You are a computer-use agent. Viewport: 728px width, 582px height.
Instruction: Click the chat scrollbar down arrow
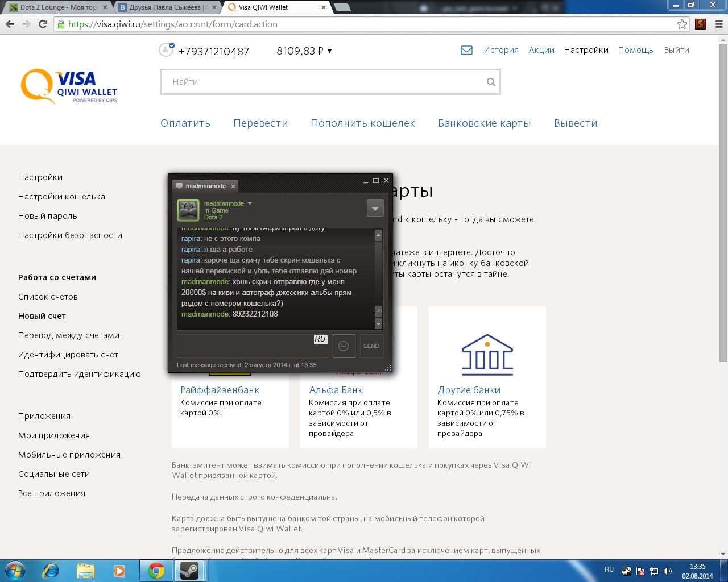coord(379,324)
